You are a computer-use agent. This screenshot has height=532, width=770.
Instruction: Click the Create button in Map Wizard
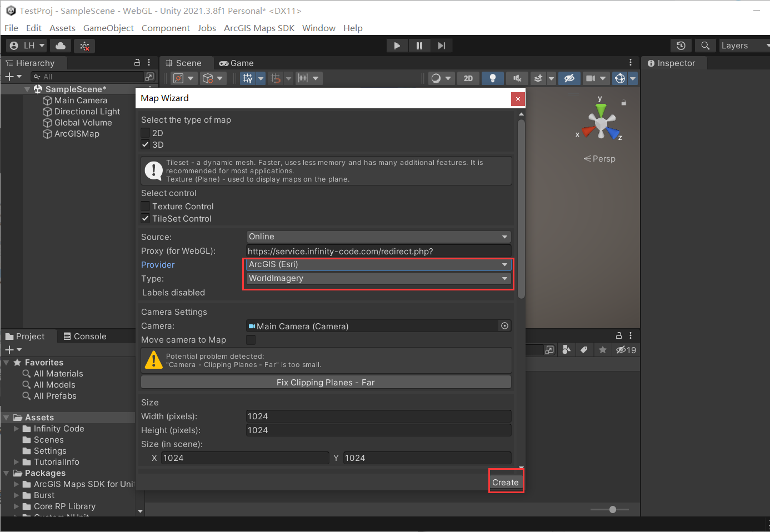(x=505, y=482)
